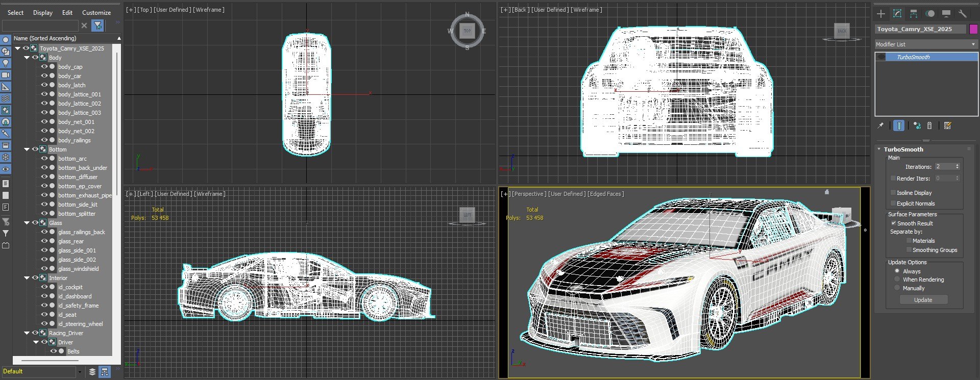Toggle Display Helpers filter in Scene Explorer

pos(6,87)
